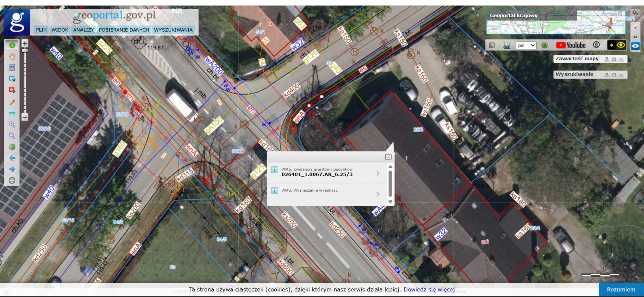Close the feature info popup

(x=388, y=157)
